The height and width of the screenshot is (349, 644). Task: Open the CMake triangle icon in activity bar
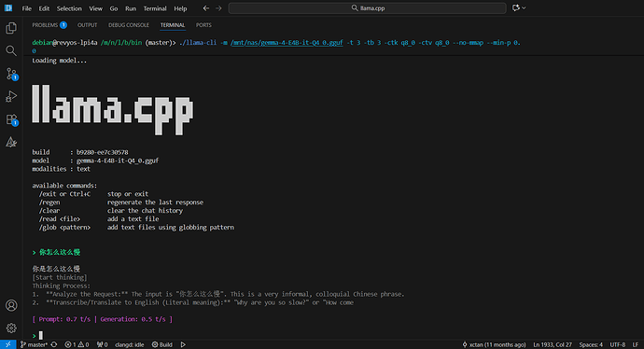[x=11, y=142]
